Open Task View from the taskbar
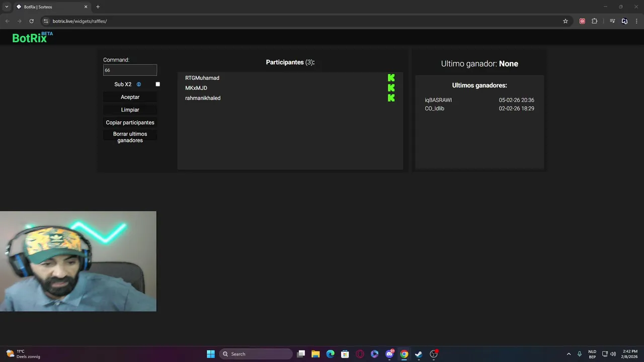644x362 pixels. click(x=301, y=354)
